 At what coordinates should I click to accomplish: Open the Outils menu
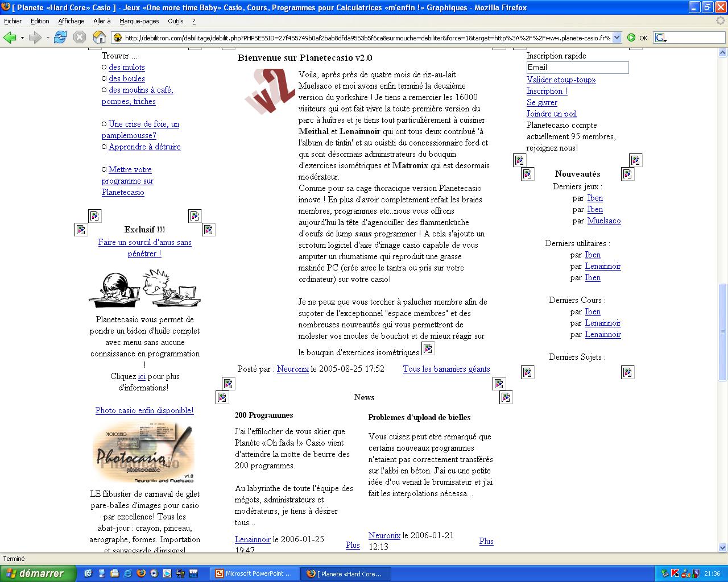tap(176, 21)
